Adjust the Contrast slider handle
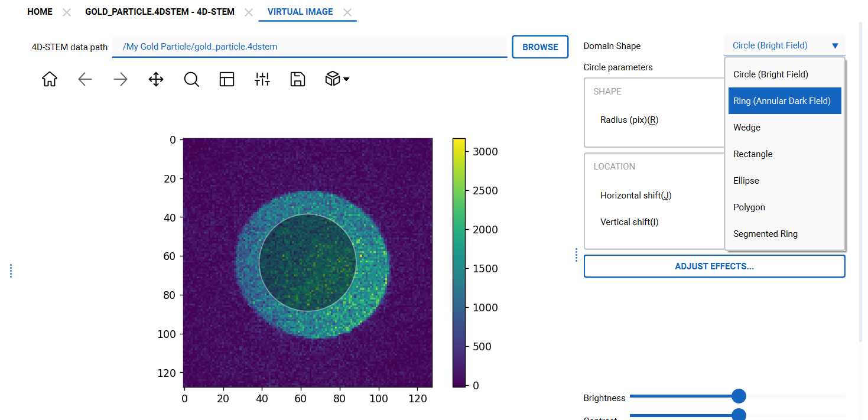This screenshot has width=868, height=420. click(x=739, y=415)
